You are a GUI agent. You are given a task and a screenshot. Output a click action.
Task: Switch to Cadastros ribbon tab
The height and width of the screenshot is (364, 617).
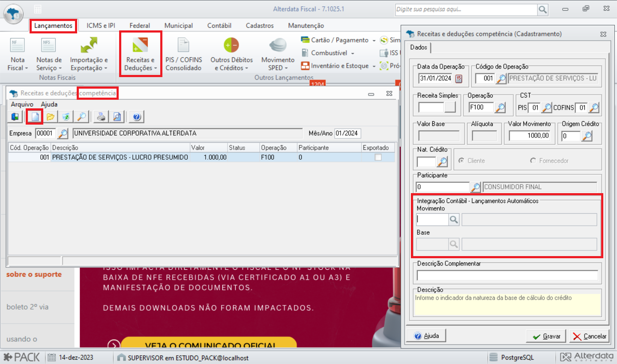[260, 26]
